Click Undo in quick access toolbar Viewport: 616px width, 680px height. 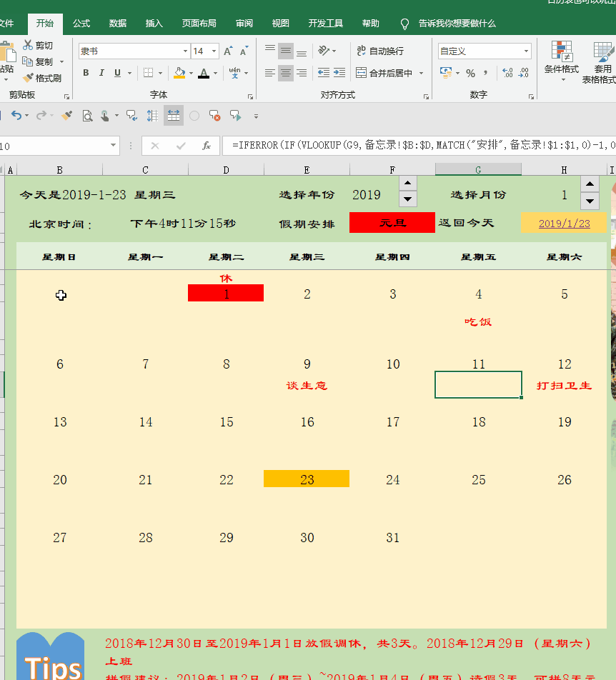(16, 116)
